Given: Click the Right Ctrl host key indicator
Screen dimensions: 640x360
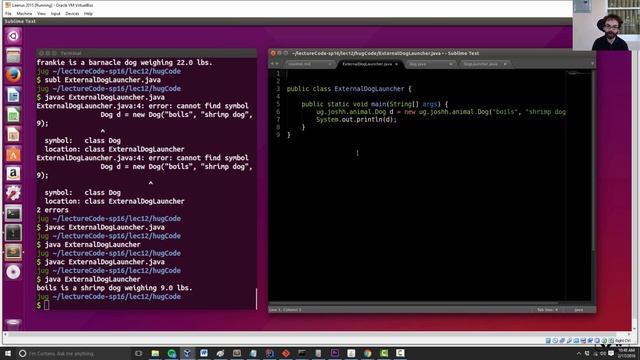Looking at the screenshot, I should 622,340.
